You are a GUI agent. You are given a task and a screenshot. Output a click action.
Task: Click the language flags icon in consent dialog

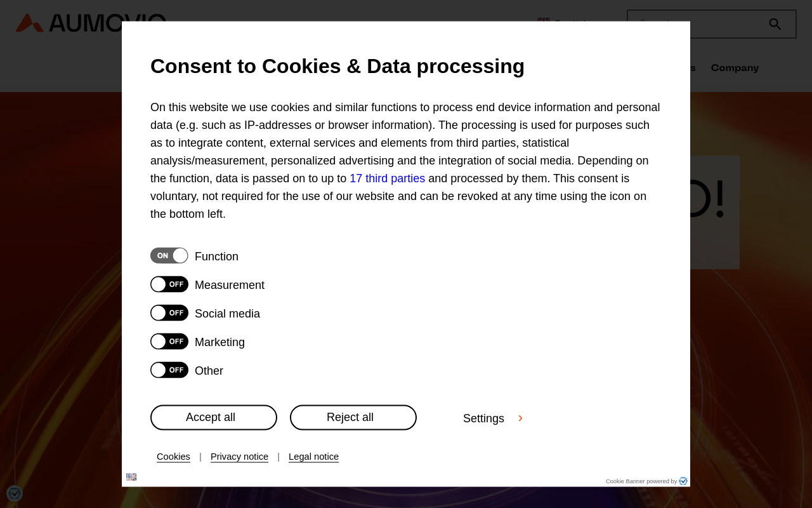(x=131, y=477)
